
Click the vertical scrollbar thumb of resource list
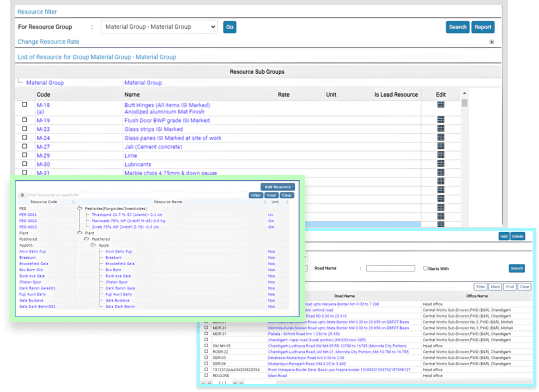point(464,103)
